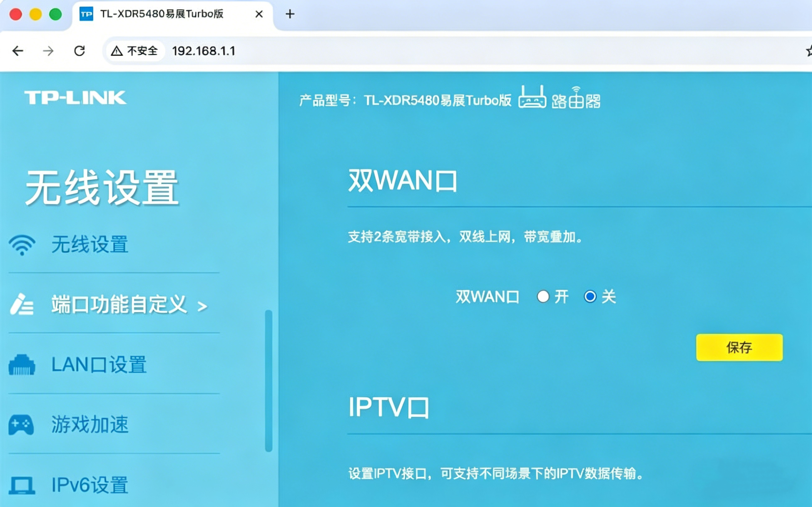812x507 pixels.
Task: Open a new browser tab
Action: (x=290, y=14)
